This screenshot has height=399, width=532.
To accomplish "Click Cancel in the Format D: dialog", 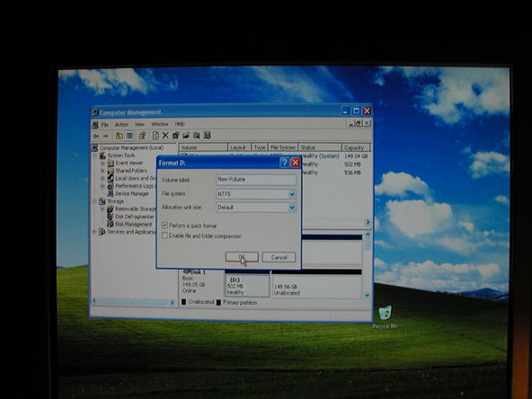I will pyautogui.click(x=279, y=257).
